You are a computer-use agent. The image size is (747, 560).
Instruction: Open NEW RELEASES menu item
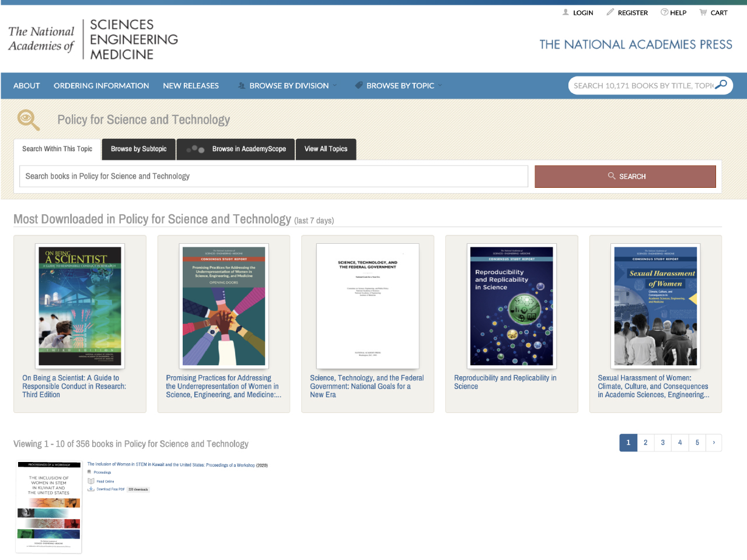[191, 86]
